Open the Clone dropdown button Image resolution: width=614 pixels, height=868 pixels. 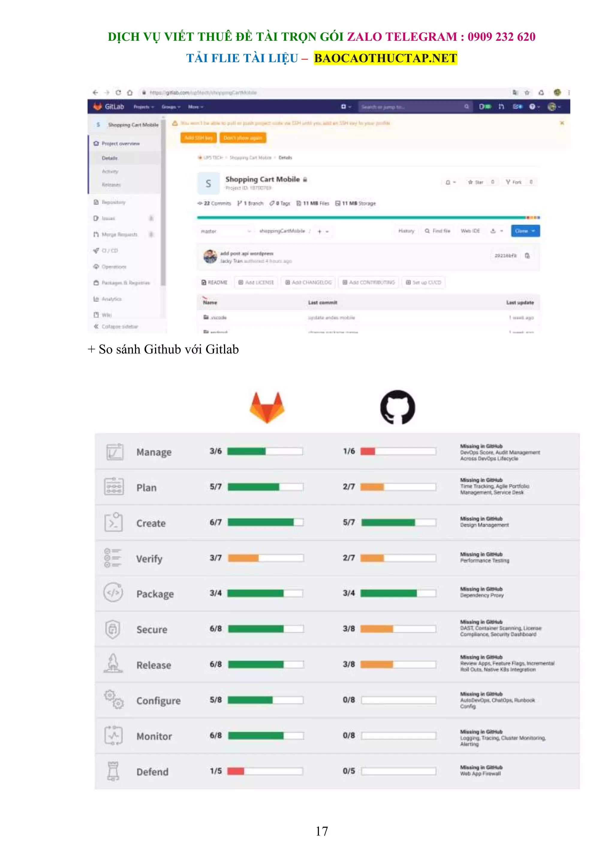click(525, 231)
